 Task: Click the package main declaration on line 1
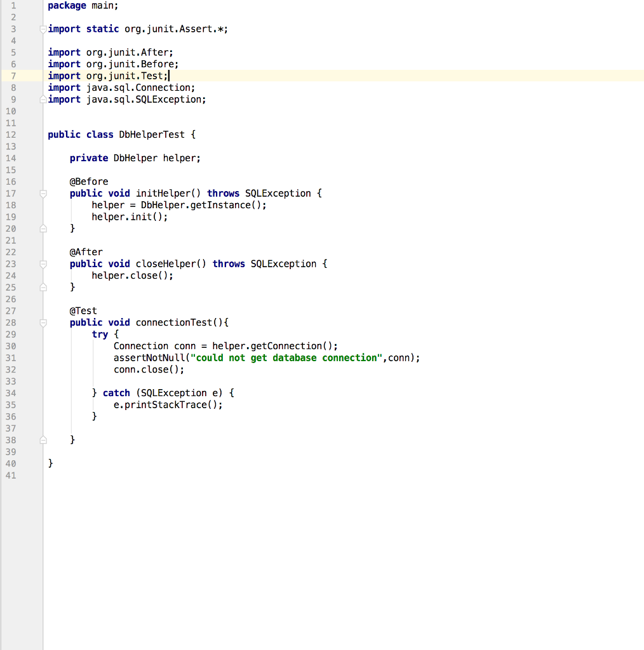(83, 6)
